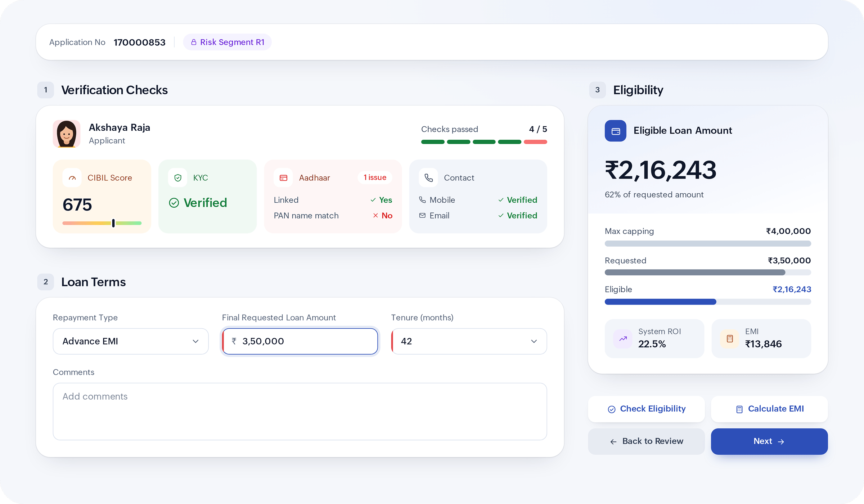Click the Eligible amount blue progress bar

708,302
